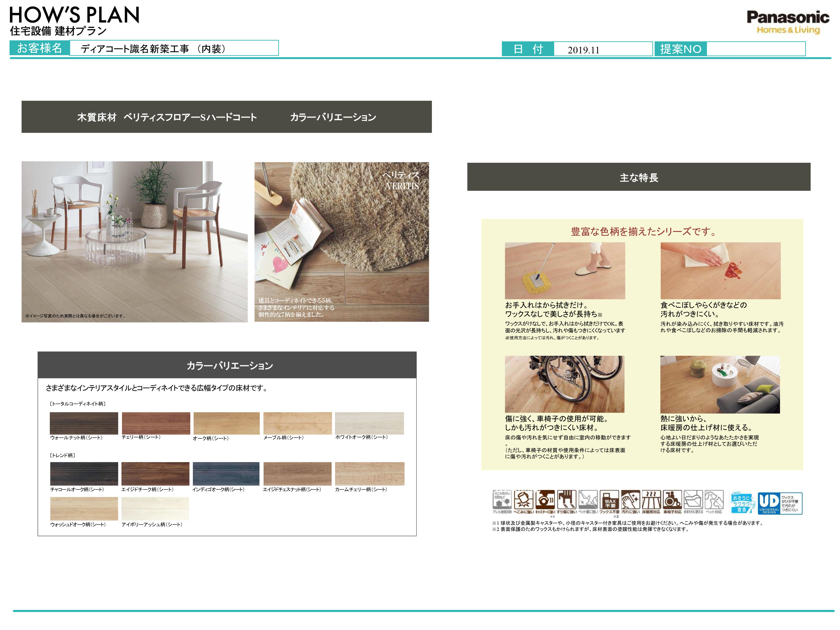The height and width of the screenshot is (630, 840).
Task: Click the wheelchair on floor photo
Action: [564, 384]
